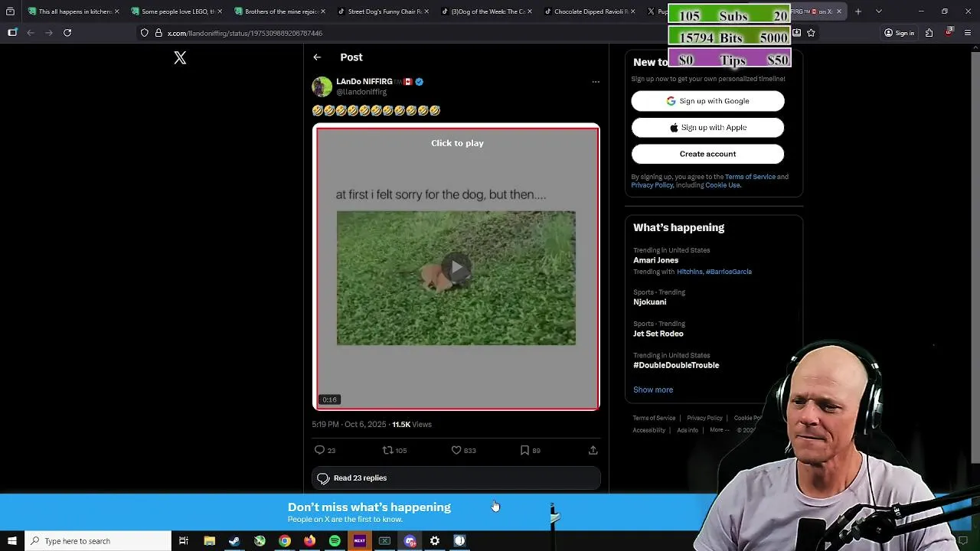Viewport: 980px width, 551px height.
Task: Click Sign up with Apple button
Action: pos(707,128)
